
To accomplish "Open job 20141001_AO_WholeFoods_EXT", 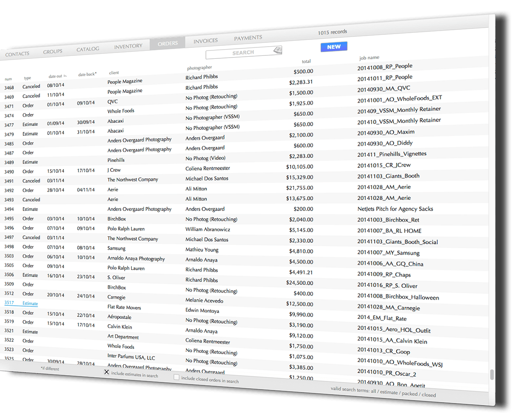I will [399, 99].
